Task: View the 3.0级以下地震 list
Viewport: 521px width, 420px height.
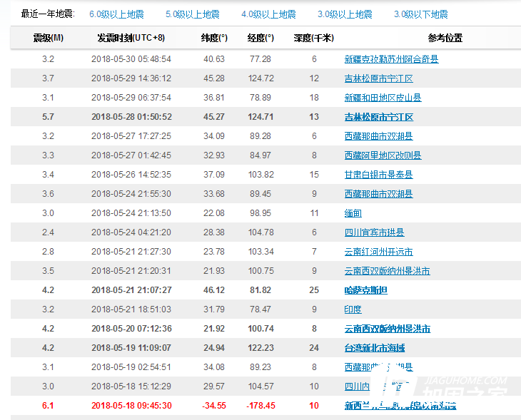Action: tap(421, 14)
